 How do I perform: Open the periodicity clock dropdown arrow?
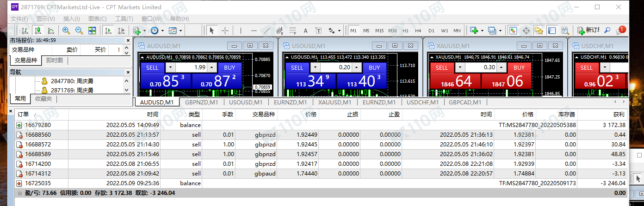point(161,30)
